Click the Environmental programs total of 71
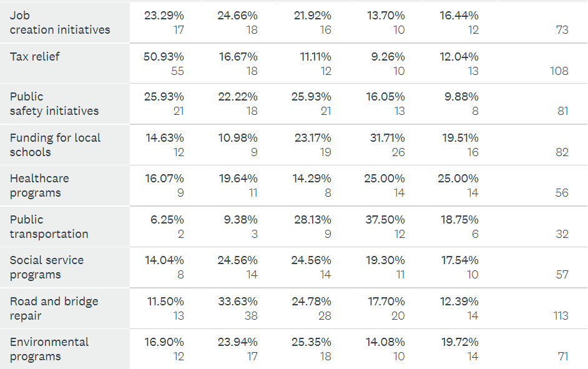The width and height of the screenshot is (588, 369). pos(562,357)
